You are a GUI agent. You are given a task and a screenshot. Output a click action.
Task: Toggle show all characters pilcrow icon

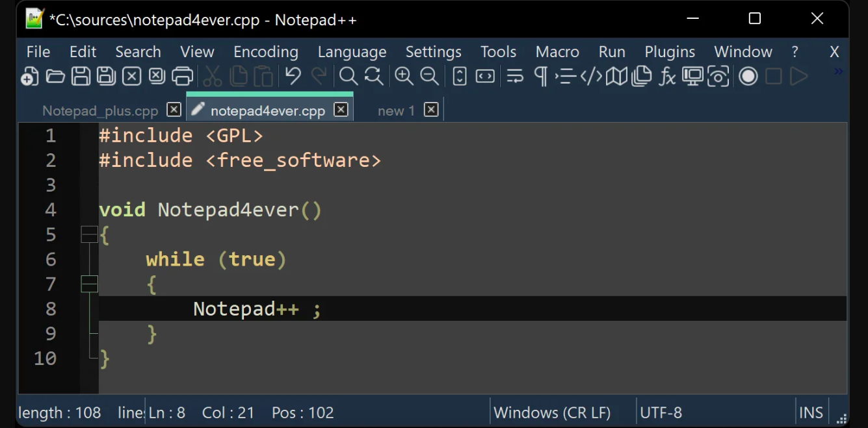pos(540,77)
